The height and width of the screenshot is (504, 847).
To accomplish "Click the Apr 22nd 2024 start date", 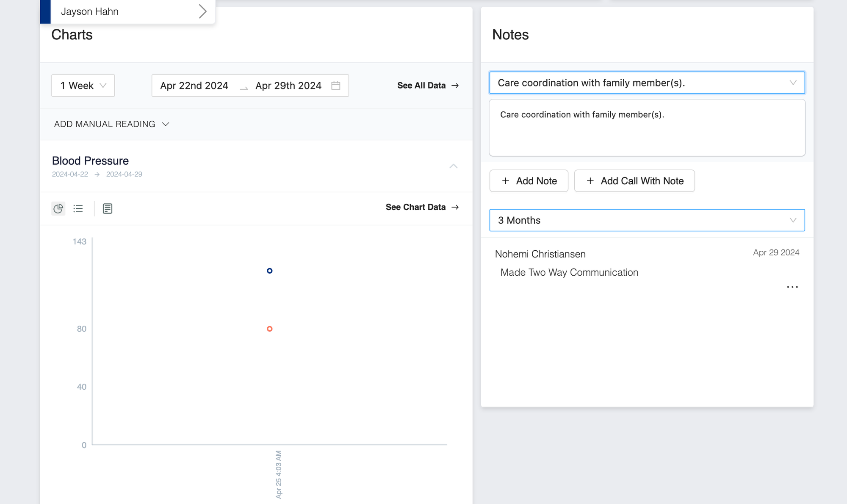I will click(194, 86).
